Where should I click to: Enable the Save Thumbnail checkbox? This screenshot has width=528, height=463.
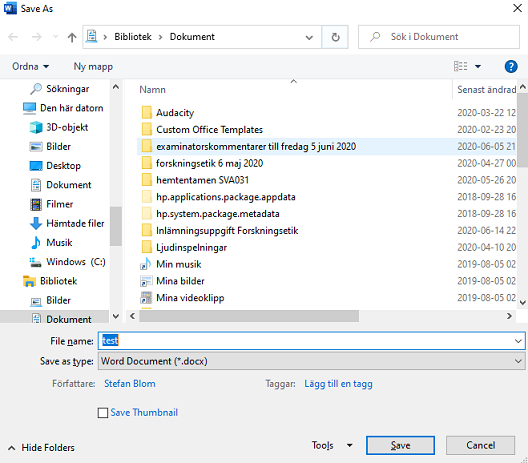103,413
